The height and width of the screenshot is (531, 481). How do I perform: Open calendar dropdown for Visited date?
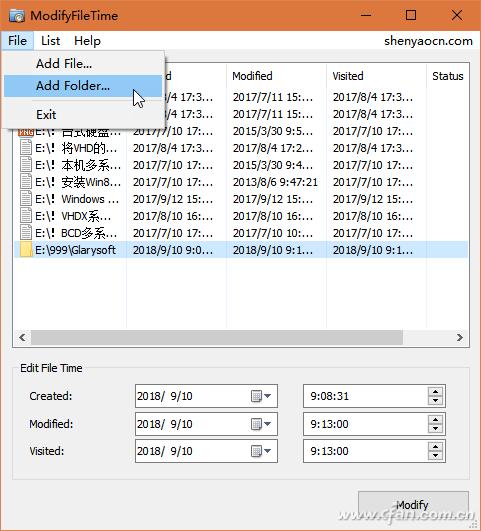coord(260,451)
